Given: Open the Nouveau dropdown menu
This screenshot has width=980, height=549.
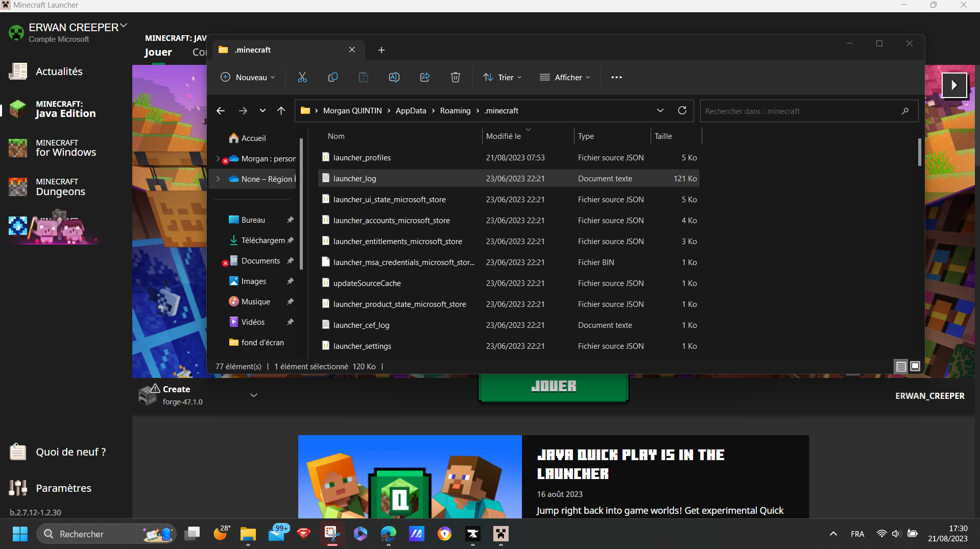Looking at the screenshot, I should click(x=248, y=77).
